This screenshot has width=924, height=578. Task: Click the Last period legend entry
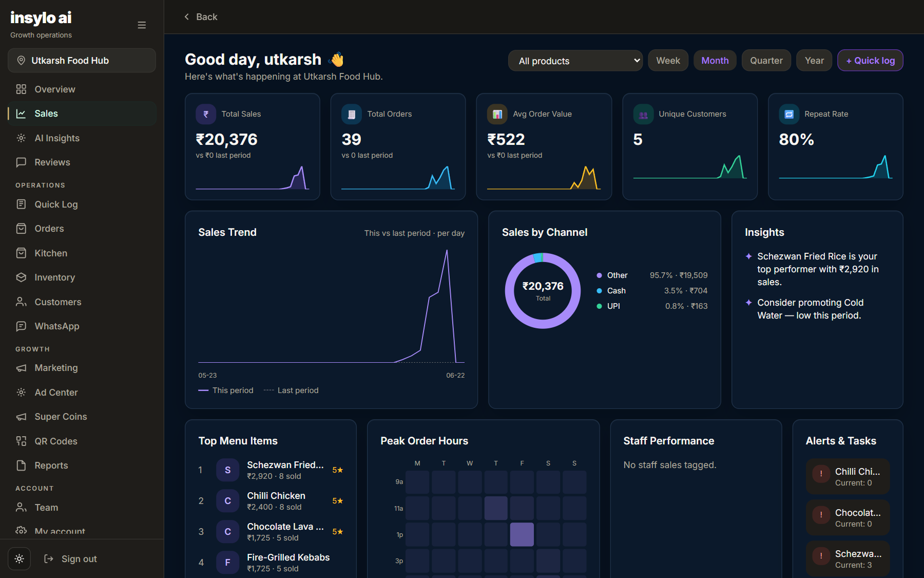(x=291, y=390)
